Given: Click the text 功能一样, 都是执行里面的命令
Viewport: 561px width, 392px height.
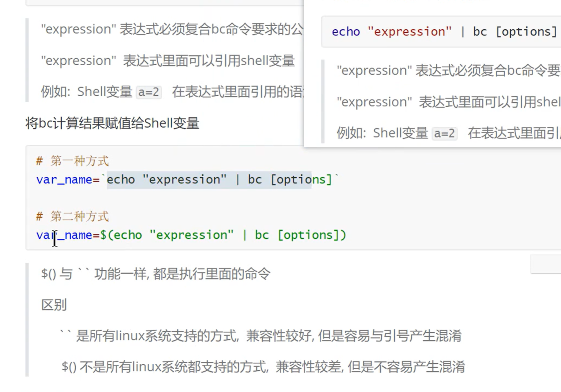Looking at the screenshot, I should tap(182, 274).
